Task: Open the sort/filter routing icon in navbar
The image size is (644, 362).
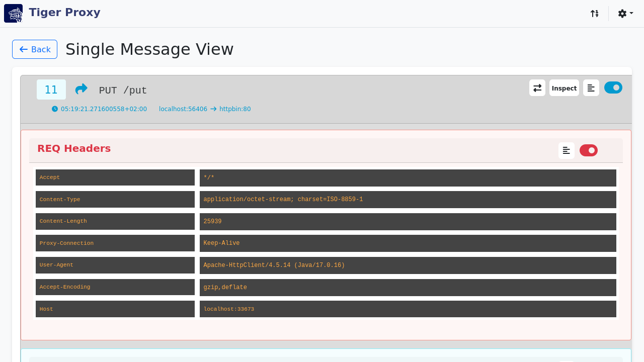Action: click(595, 14)
